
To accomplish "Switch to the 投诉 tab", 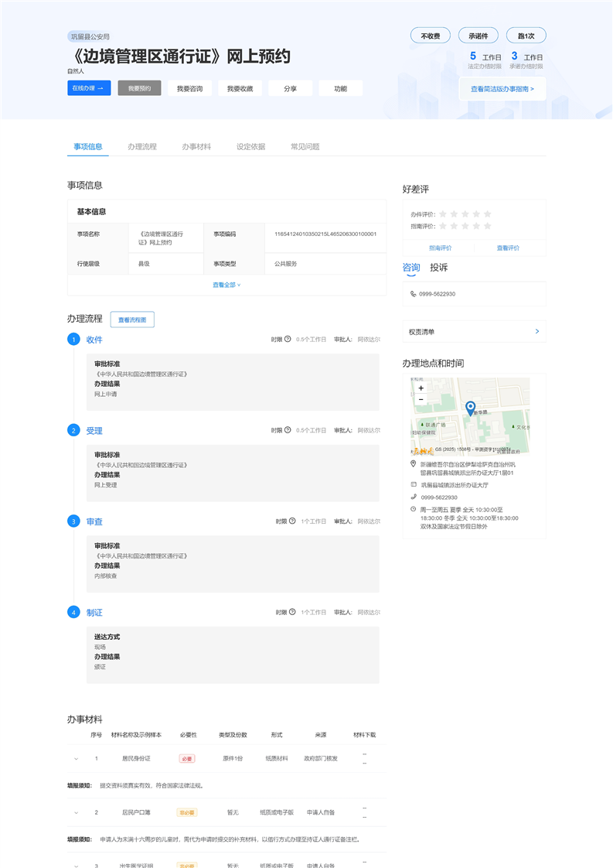I will (x=438, y=268).
